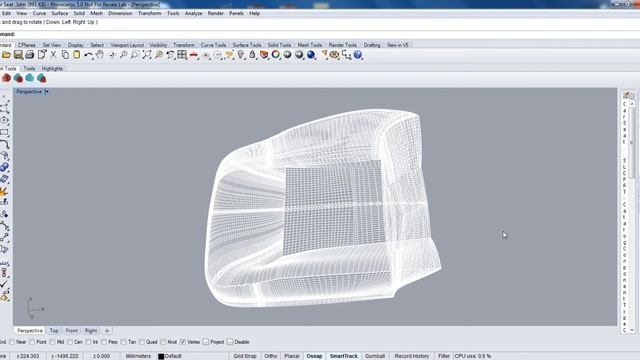Paste from clipboard icon in toolbar

point(76,55)
